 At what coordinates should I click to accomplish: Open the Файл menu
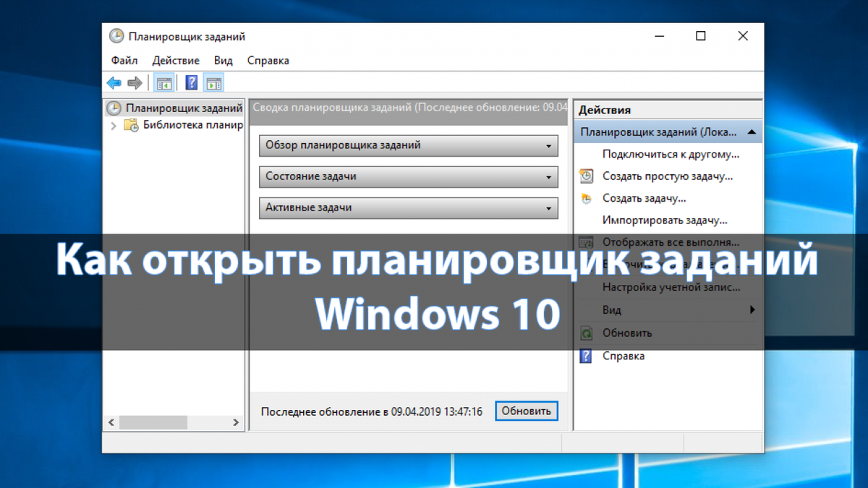click(x=124, y=61)
